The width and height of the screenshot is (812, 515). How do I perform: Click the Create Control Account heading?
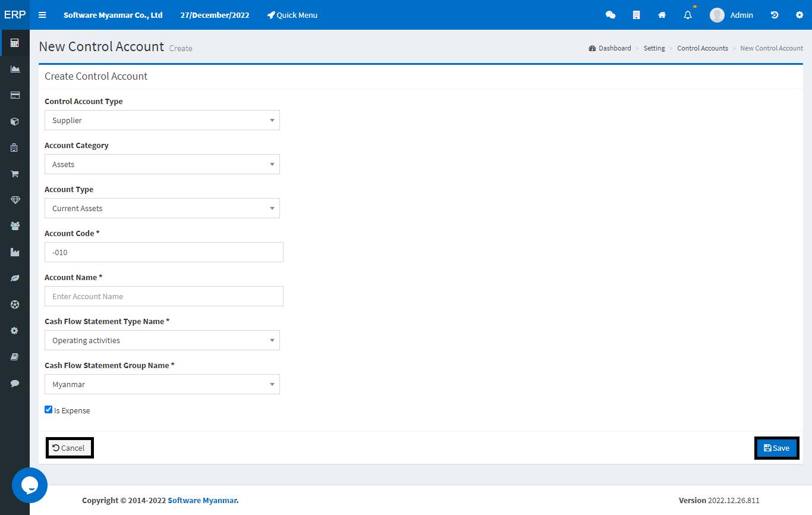96,76
